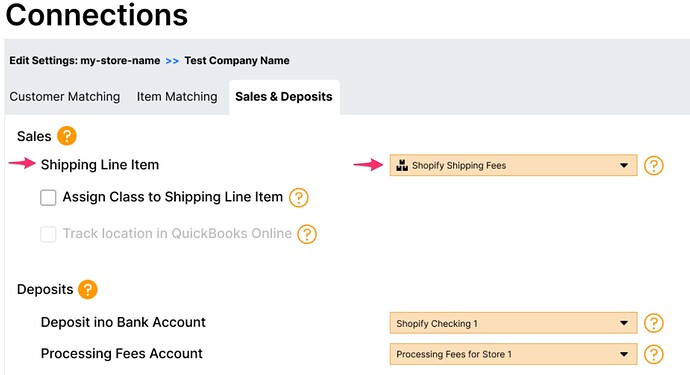Enable Assign Class to Shipping Line Item
The width and height of the screenshot is (690, 375).
[48, 198]
